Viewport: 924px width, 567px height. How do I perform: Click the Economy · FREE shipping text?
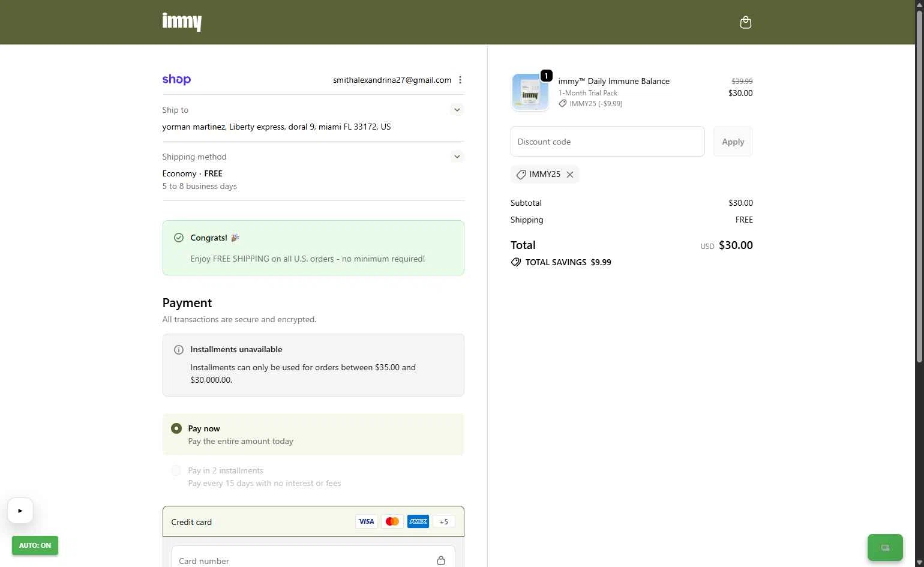point(192,173)
